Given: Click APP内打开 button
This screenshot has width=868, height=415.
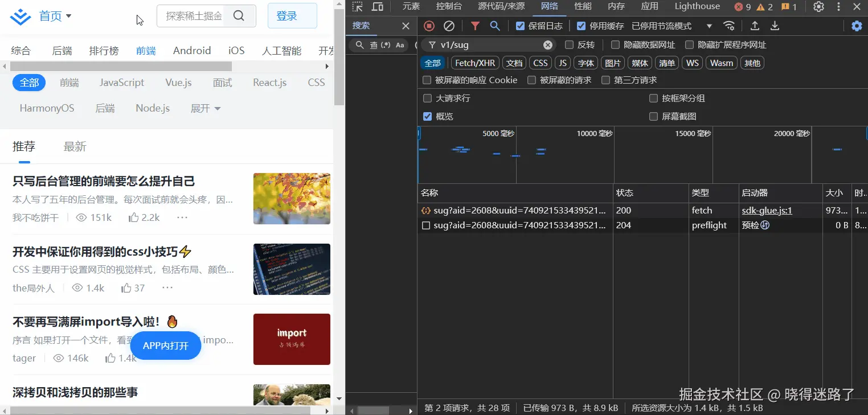Looking at the screenshot, I should click(x=166, y=346).
